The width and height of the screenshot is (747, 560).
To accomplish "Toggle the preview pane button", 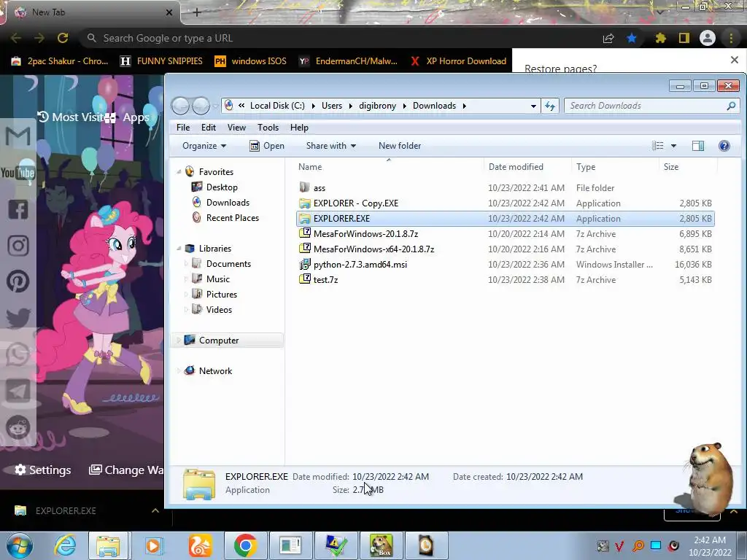I will coord(698,146).
